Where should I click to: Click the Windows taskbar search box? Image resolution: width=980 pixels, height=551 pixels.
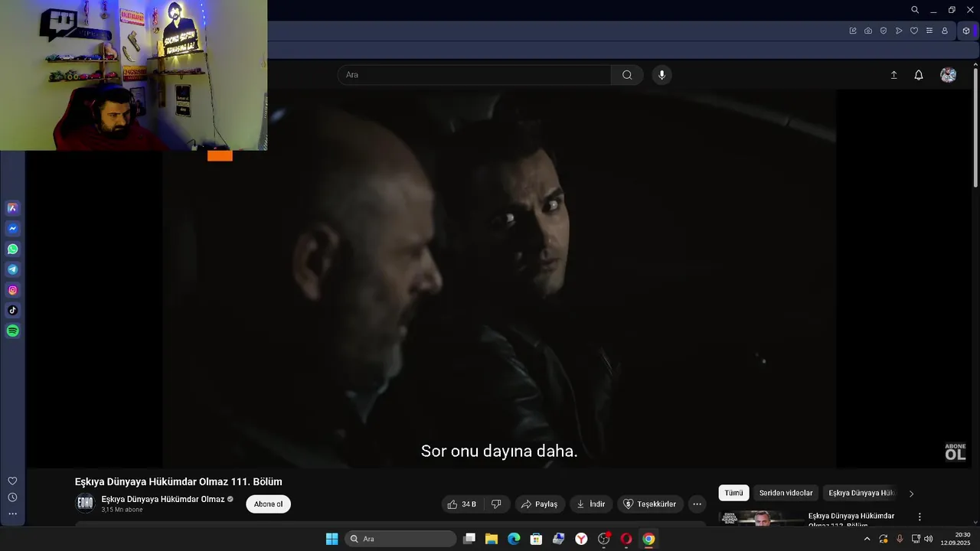pyautogui.click(x=400, y=539)
